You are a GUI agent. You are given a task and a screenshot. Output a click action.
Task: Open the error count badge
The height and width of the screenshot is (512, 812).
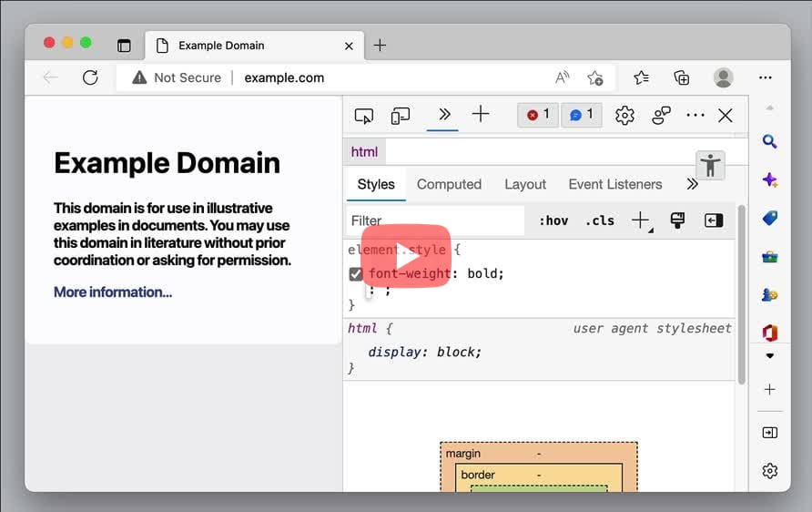tap(538, 115)
